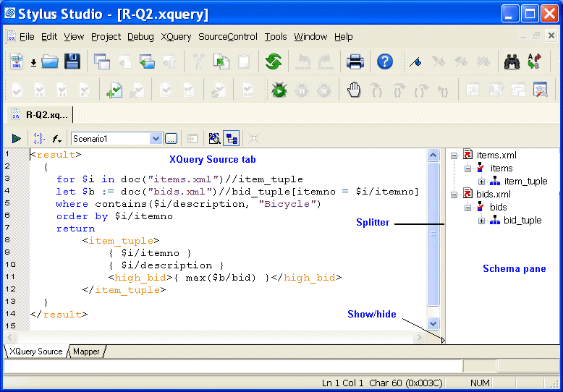The height and width of the screenshot is (392, 563).
Task: Click the hand icon in the debug toolbar
Action: pos(353,90)
